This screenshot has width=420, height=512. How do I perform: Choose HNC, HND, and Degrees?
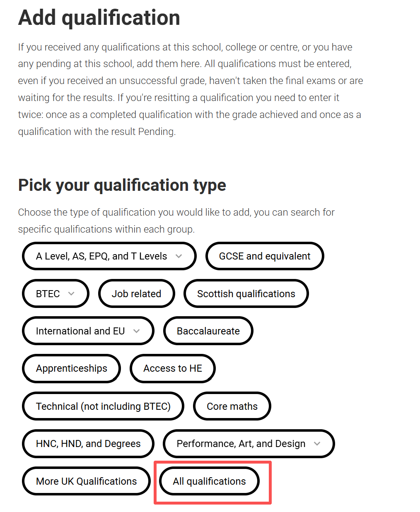pos(88,444)
